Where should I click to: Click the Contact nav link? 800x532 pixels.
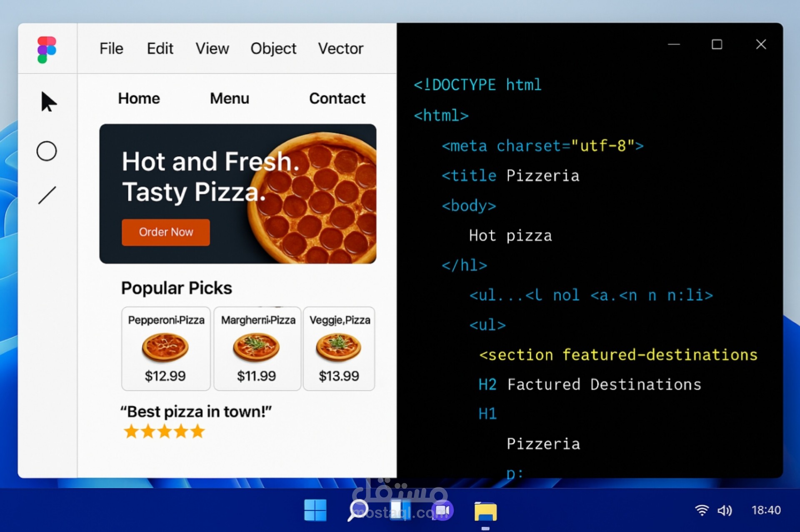pos(337,98)
